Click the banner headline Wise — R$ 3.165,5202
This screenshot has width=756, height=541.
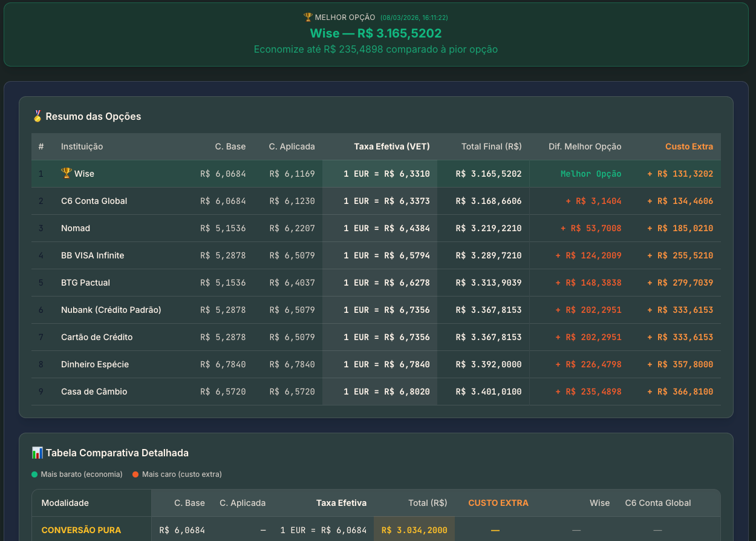[376, 33]
